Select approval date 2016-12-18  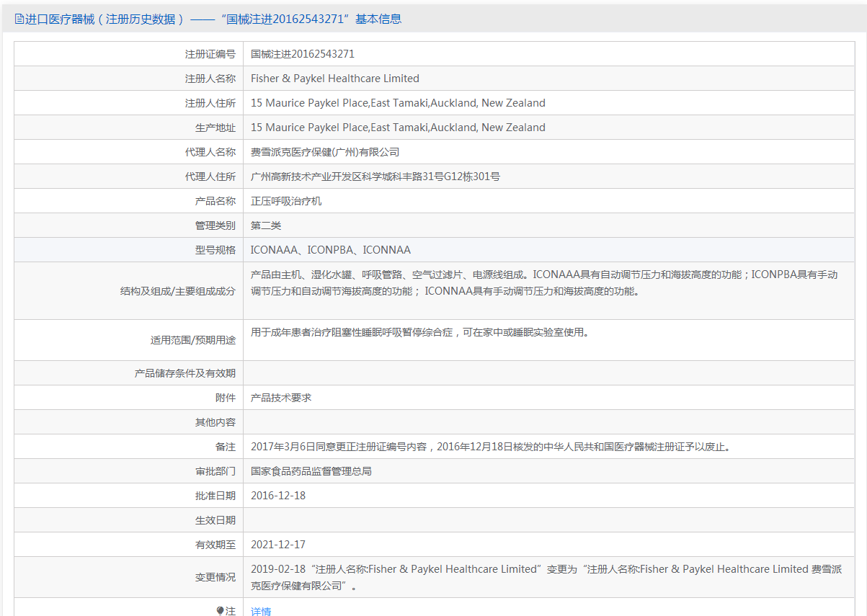pyautogui.click(x=278, y=496)
